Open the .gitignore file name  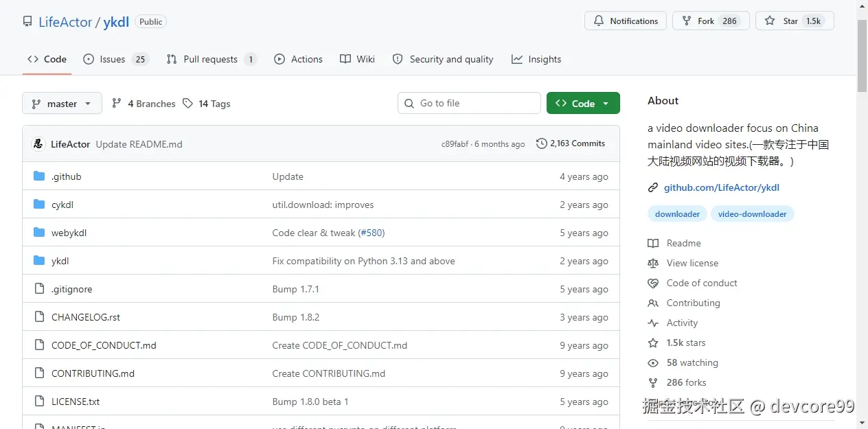click(71, 289)
